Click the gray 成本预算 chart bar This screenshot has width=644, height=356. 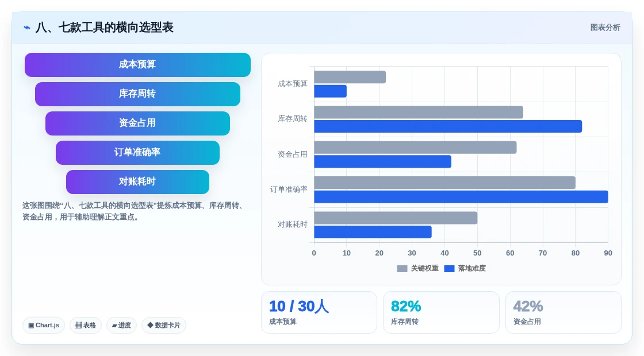tap(350, 77)
